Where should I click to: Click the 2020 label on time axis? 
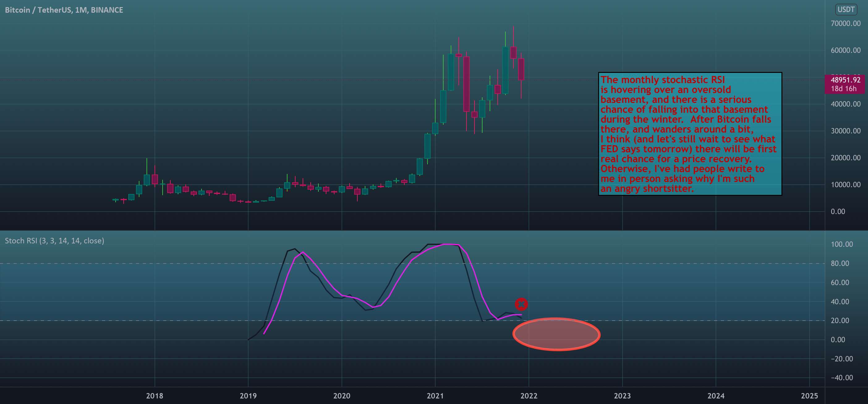click(x=342, y=396)
